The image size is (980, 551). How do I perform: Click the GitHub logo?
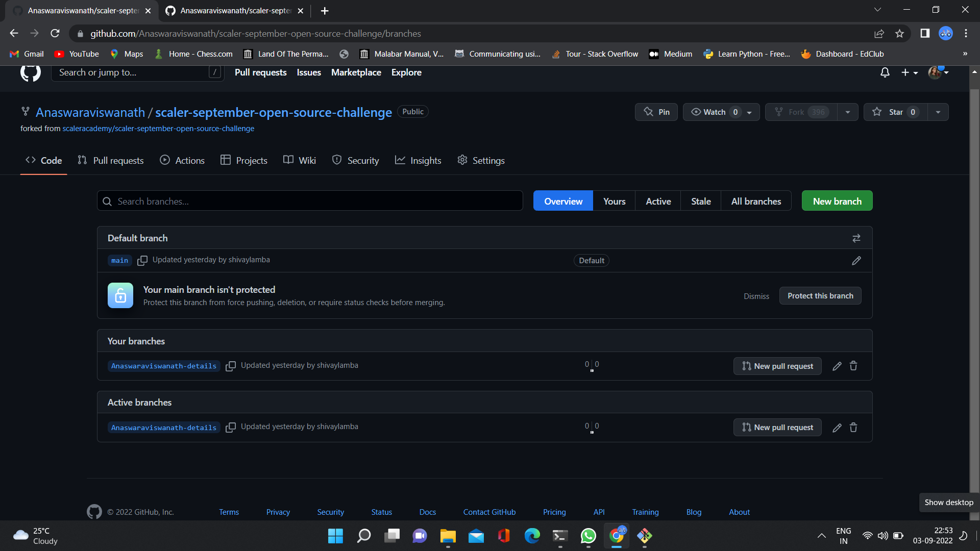[x=30, y=72]
